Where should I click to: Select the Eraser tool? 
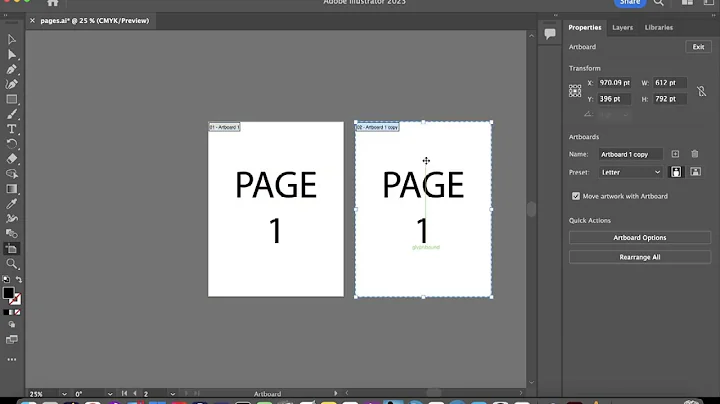pyautogui.click(x=11, y=159)
